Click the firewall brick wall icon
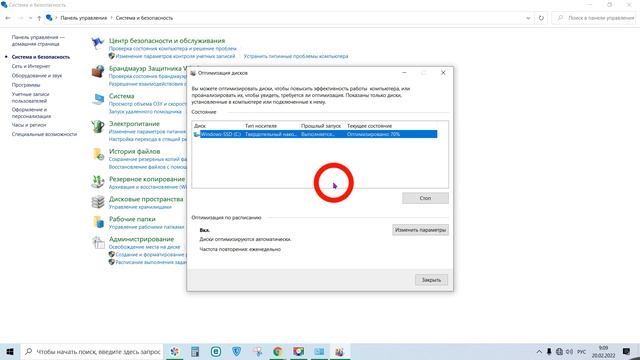Screen dimensions: 640x360 coord(98,71)
